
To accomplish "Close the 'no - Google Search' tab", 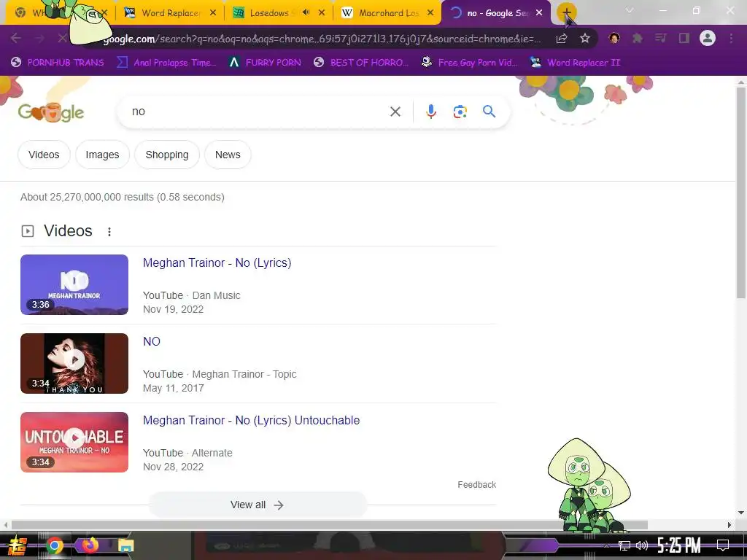I will tap(539, 13).
